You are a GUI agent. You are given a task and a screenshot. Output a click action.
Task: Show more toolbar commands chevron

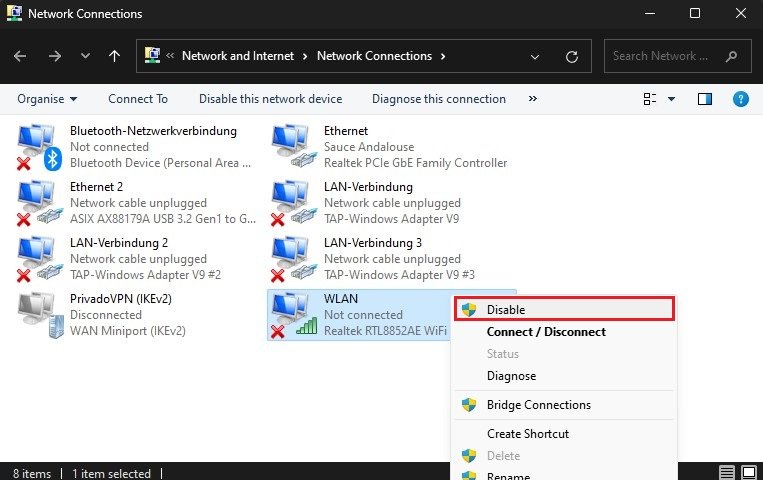point(533,99)
